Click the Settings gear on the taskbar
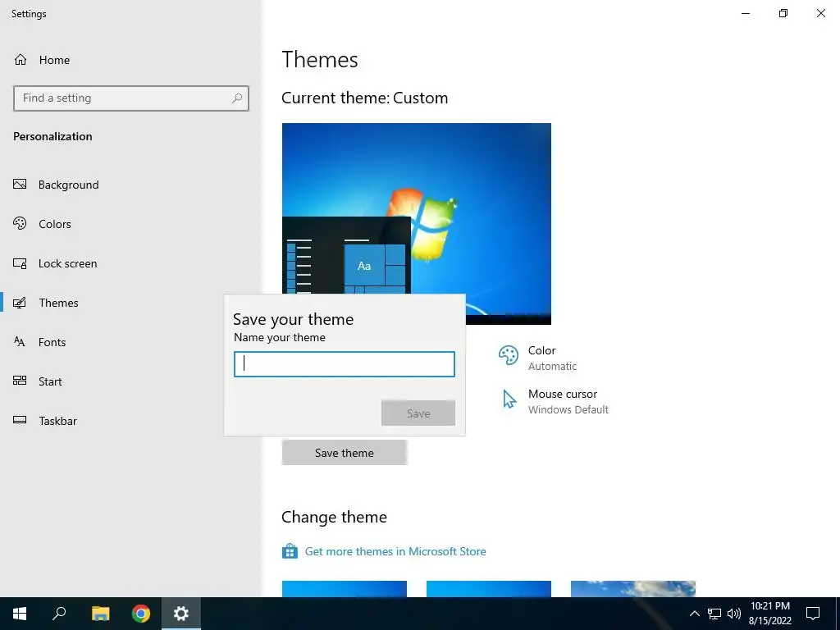Viewport: 840px width, 630px height. [x=181, y=614]
